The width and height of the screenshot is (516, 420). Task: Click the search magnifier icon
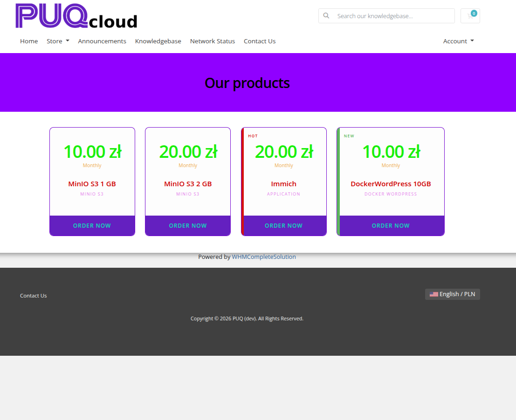[x=326, y=16]
